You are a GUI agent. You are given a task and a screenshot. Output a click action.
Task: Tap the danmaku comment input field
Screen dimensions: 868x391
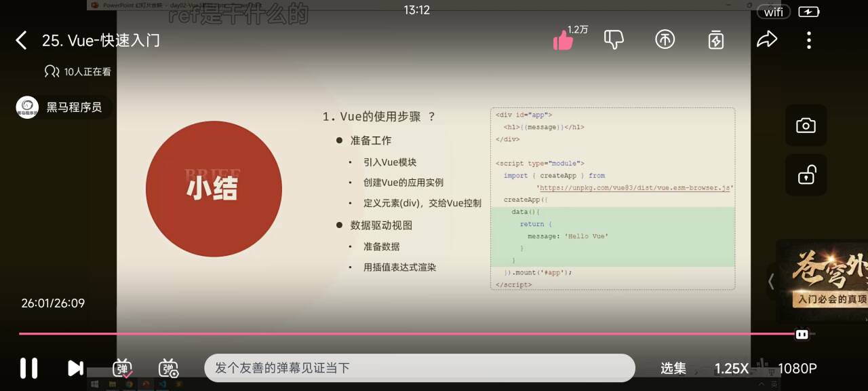click(x=419, y=368)
